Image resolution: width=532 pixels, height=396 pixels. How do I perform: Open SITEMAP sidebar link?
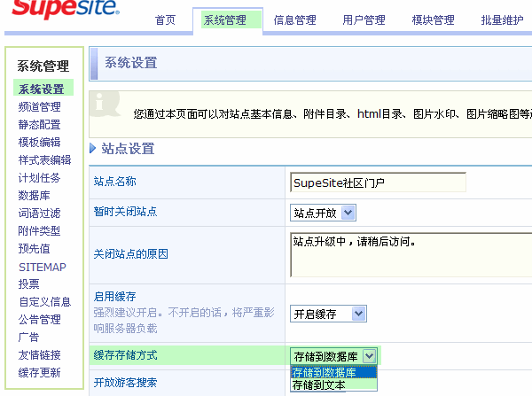[x=43, y=267]
